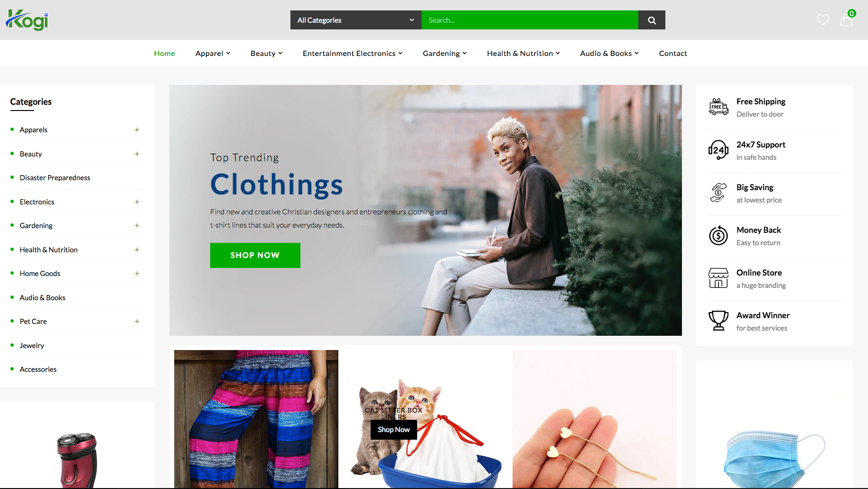Click the Award Winner trophy icon
Screen dimensions: 868x489
[x=719, y=321]
